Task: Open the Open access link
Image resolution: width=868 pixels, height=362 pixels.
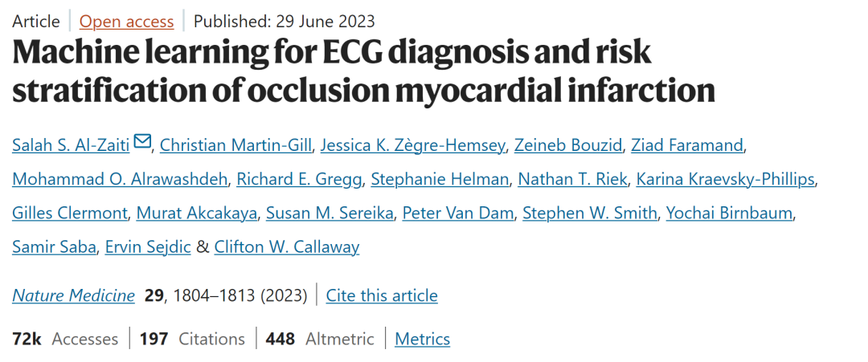Action: (127, 22)
